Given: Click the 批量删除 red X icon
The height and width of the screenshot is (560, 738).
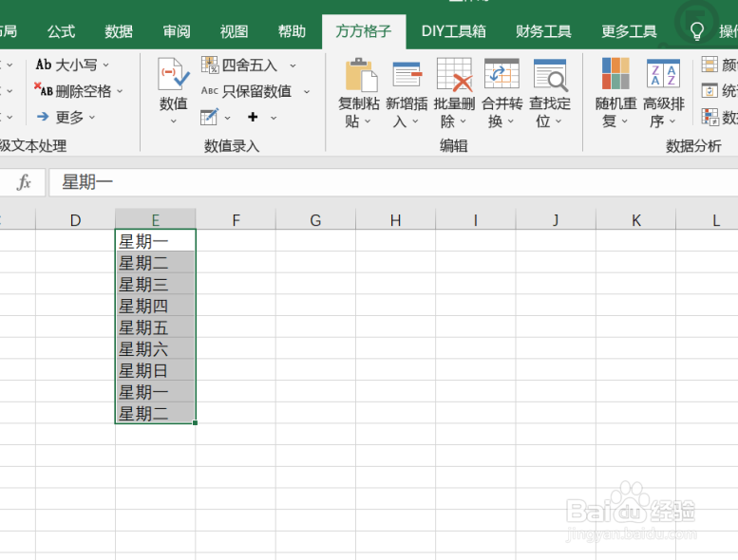Looking at the screenshot, I should (x=454, y=74).
